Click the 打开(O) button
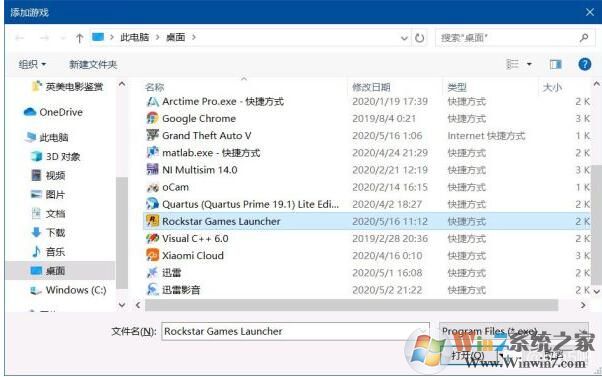 [467, 356]
